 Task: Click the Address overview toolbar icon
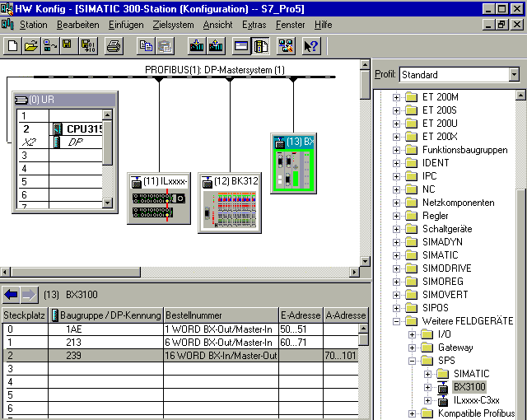[x=241, y=46]
